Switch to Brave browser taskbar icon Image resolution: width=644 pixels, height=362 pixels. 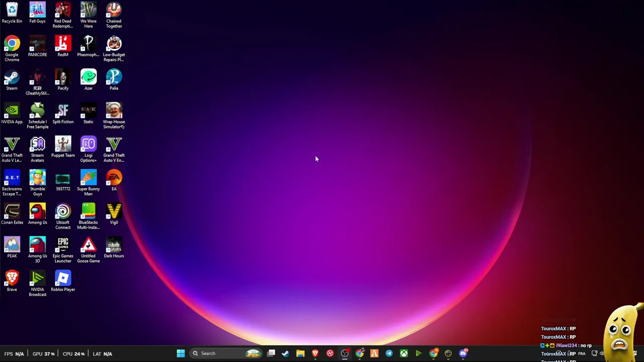click(315, 353)
